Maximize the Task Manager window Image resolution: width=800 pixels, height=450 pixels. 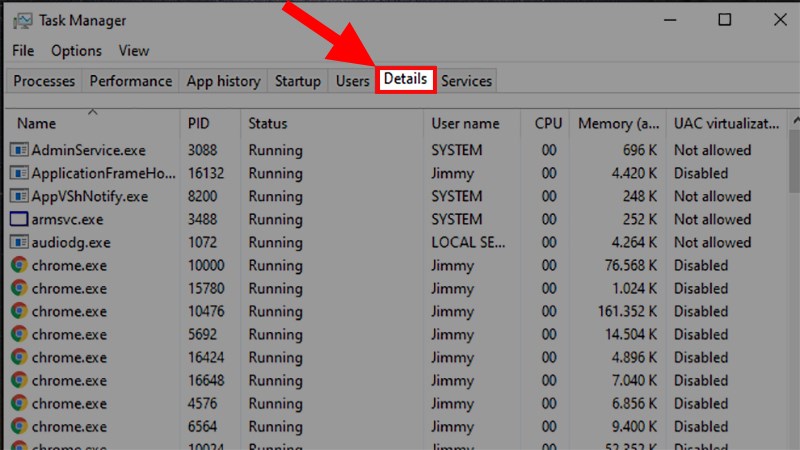[724, 20]
